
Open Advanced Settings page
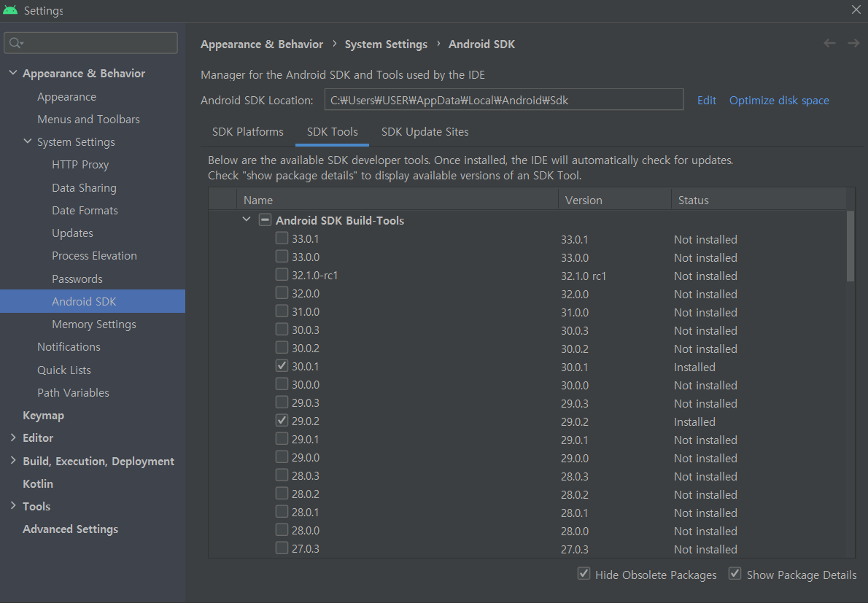coord(70,529)
